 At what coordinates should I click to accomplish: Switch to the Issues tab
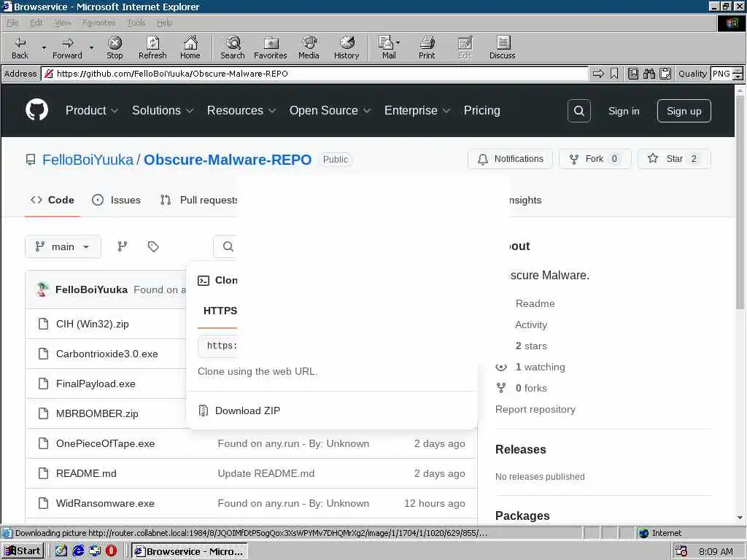pos(116,200)
